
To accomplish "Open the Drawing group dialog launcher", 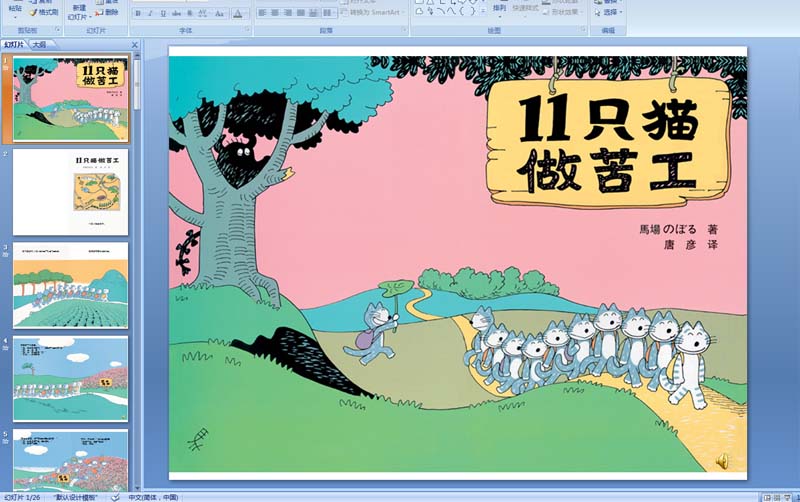I will 583,30.
